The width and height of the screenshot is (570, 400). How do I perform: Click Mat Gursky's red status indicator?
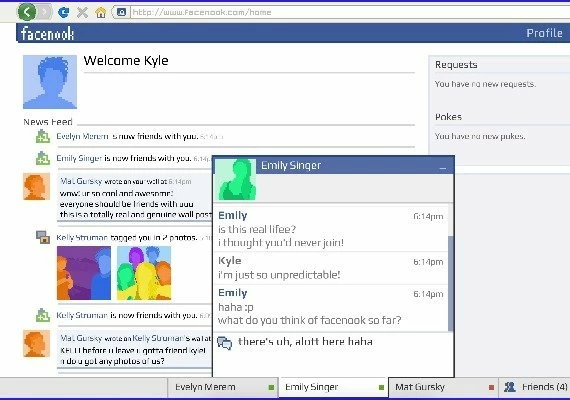pos(491,388)
